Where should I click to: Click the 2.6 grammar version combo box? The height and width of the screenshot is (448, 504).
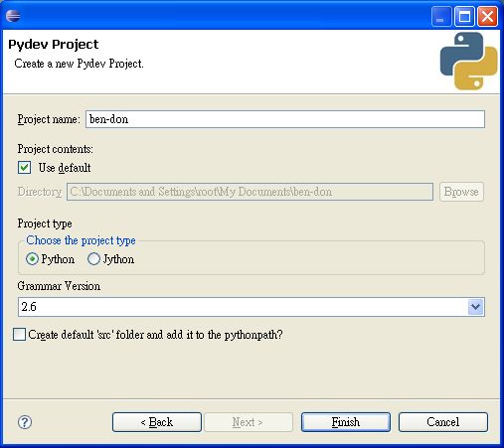[252, 307]
